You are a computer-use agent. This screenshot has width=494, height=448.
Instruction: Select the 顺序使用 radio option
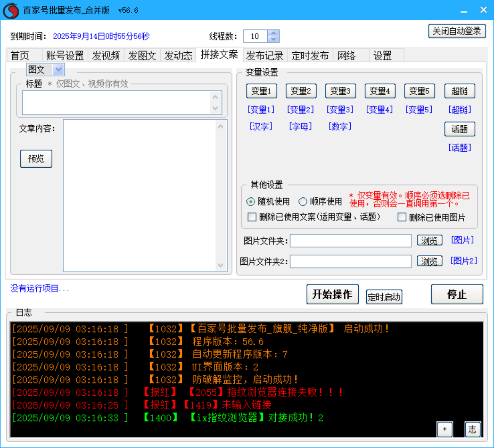coord(303,201)
